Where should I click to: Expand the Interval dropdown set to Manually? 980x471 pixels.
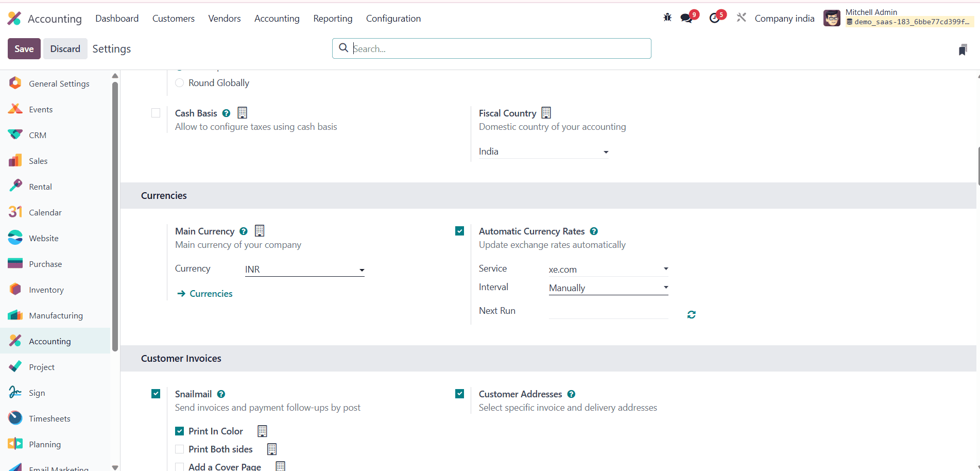[x=608, y=288]
